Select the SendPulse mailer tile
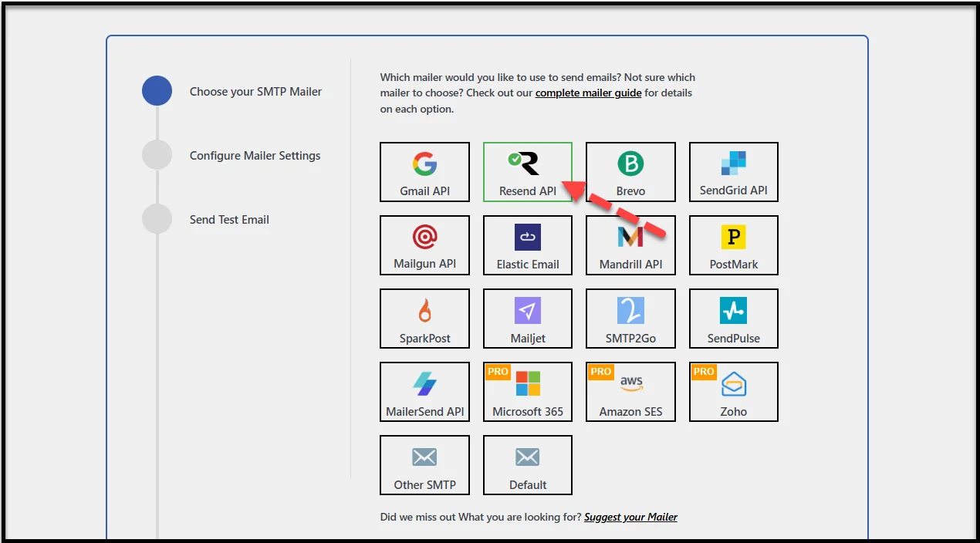This screenshot has width=980, height=543. coord(733,319)
